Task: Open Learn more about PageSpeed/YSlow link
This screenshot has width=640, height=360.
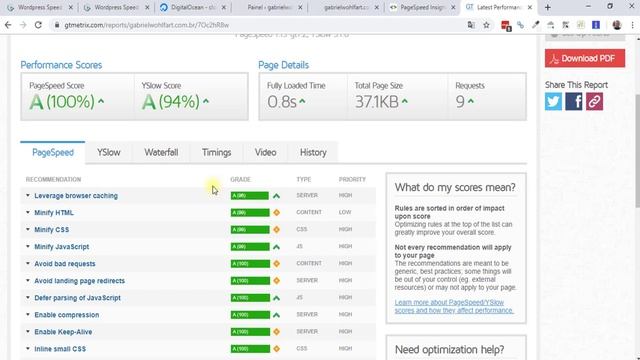Action: click(454, 306)
